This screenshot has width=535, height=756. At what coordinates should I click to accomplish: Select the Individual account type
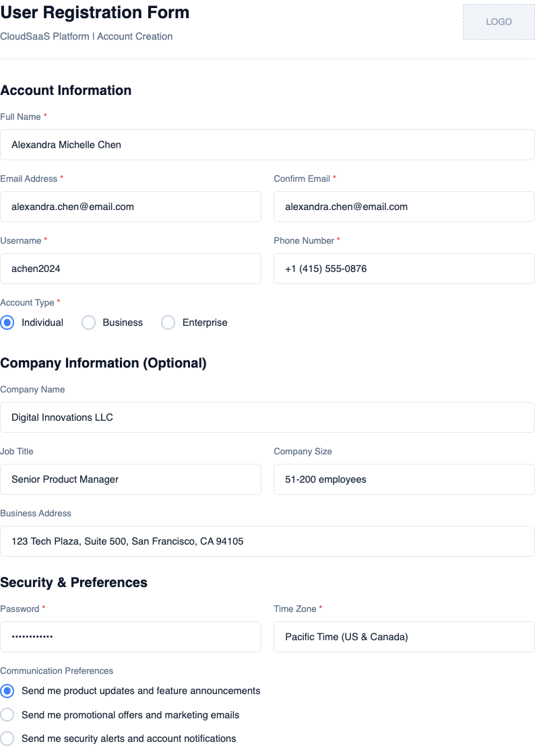coord(7,322)
